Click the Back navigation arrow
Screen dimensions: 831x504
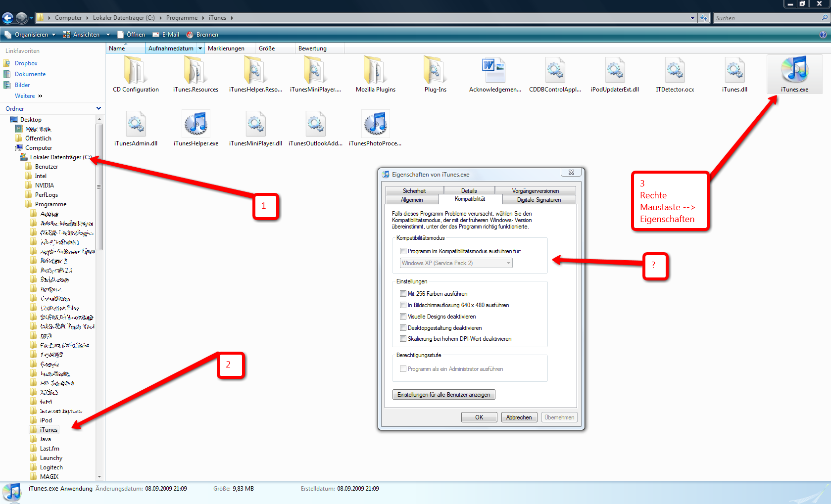7,18
